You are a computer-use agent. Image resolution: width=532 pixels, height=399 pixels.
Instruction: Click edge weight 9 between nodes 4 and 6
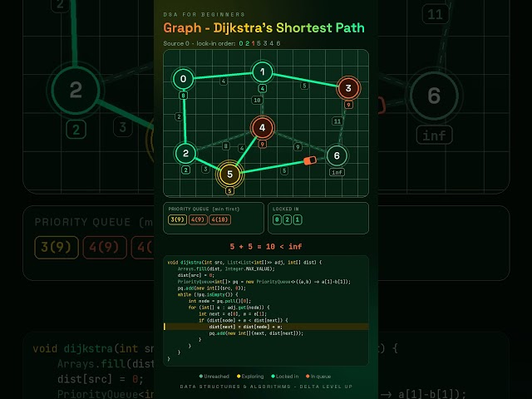tap(298, 146)
